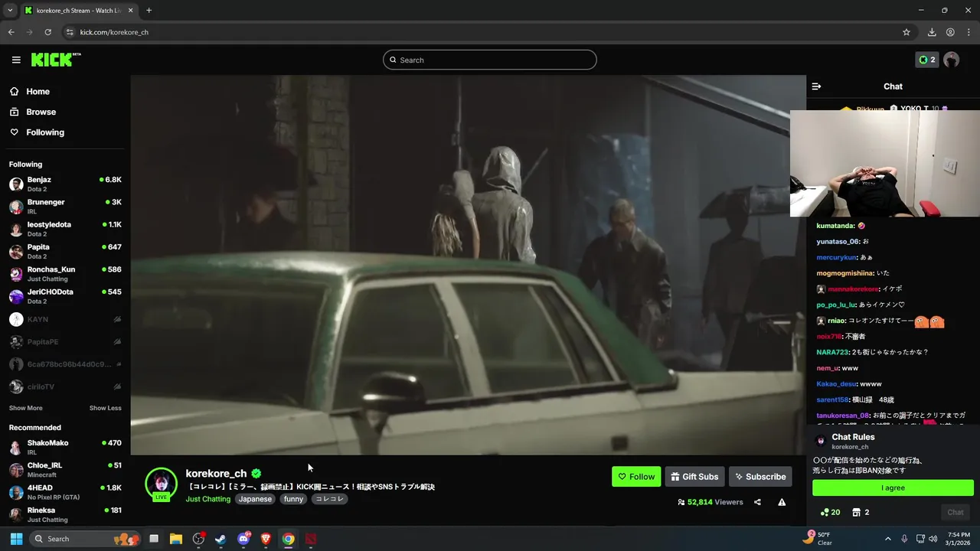The height and width of the screenshot is (551, 980).
Task: Show hidden system tray icons
Action: [x=887, y=539]
